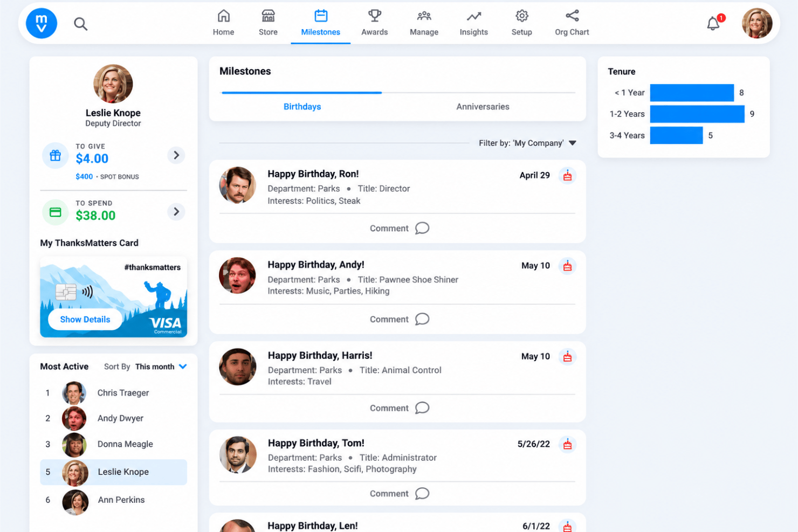Click comment bubble icon on Tom's birthday

[x=422, y=494]
